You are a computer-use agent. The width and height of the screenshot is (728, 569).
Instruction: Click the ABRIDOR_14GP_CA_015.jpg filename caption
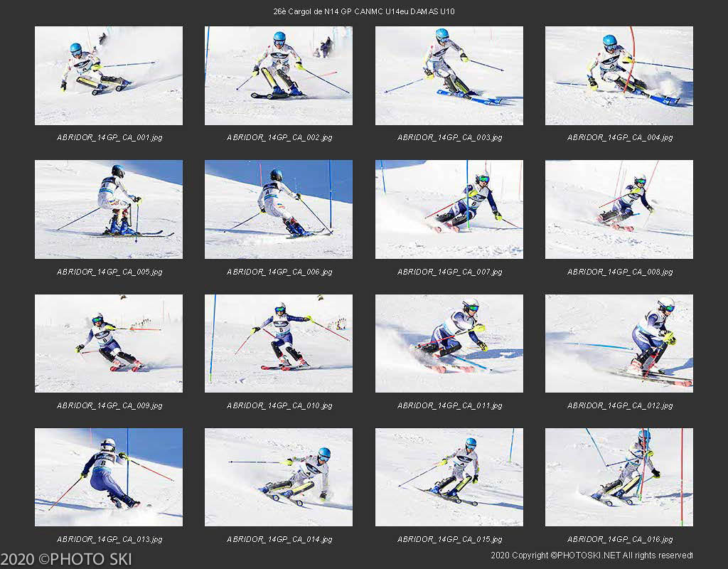pyautogui.click(x=449, y=539)
